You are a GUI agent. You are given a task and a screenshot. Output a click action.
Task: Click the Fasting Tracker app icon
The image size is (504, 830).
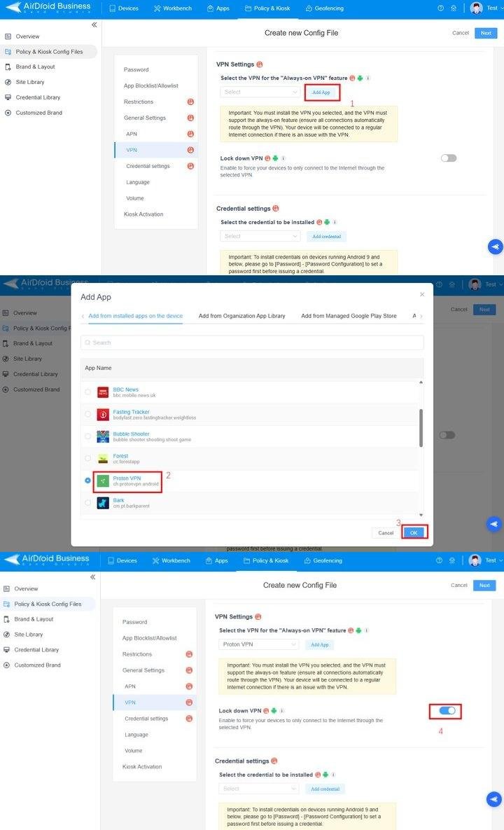(x=103, y=415)
